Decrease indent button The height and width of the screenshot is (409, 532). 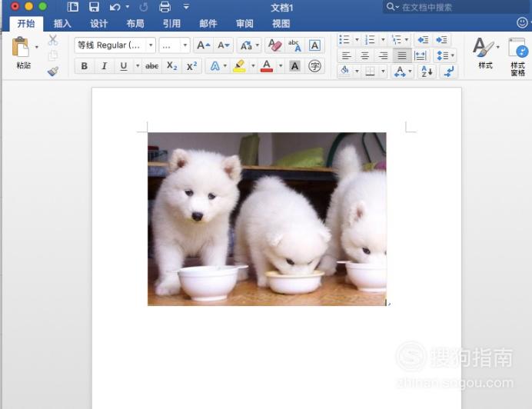click(423, 40)
